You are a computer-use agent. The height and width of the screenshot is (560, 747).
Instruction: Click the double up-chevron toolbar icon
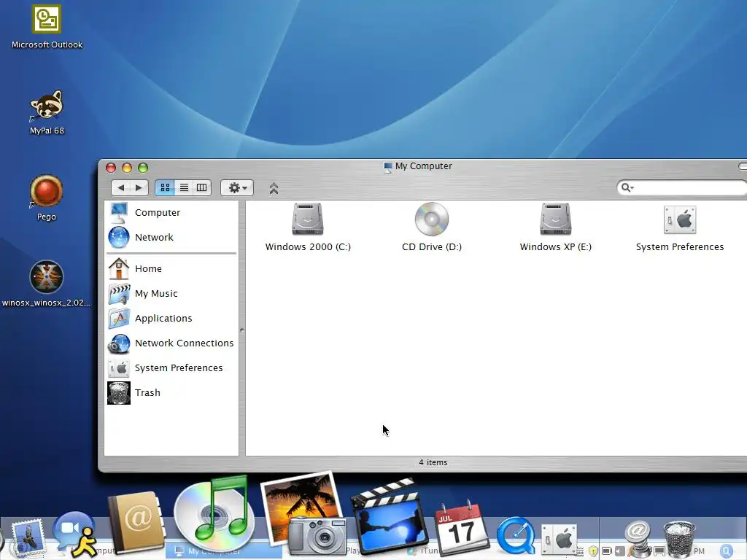[x=274, y=189]
